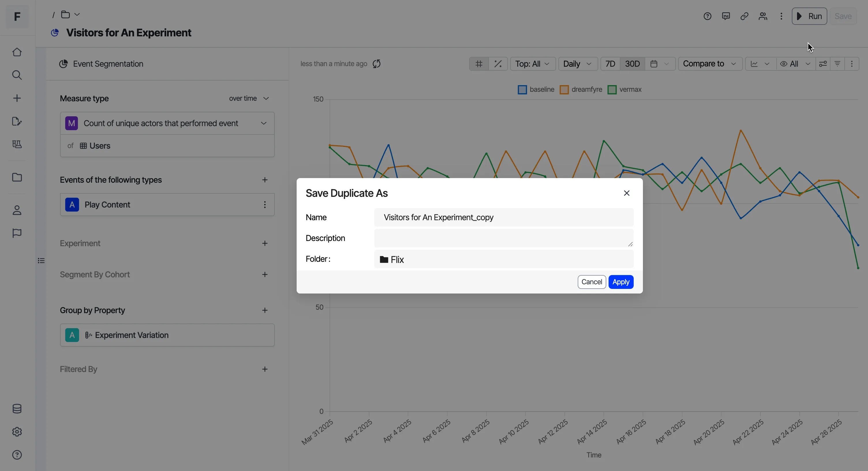Toggle the vermax legend checkbox

point(612,90)
